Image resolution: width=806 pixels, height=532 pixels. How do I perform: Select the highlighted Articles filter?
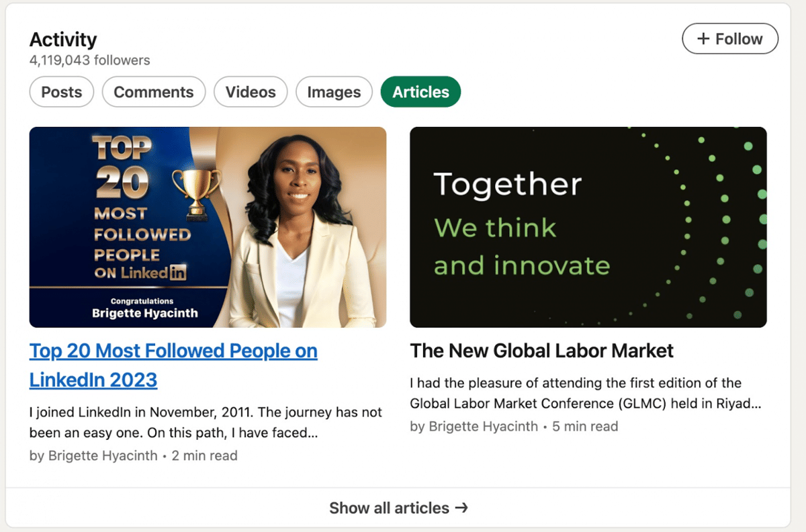(x=420, y=91)
